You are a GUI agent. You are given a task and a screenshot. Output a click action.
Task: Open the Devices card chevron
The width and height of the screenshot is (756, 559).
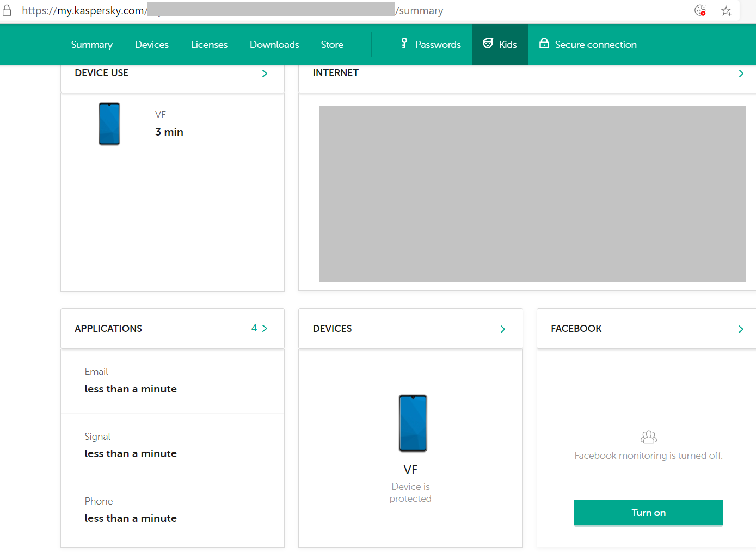pos(502,329)
